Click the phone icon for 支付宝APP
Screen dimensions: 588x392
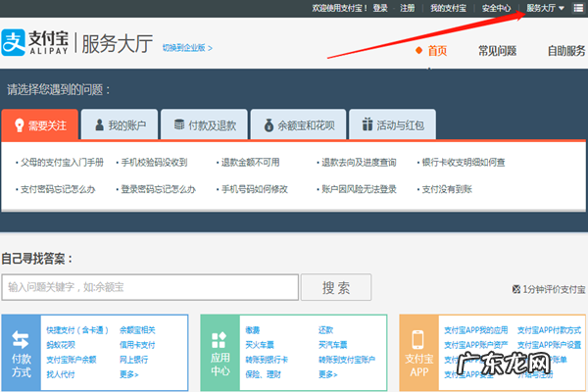coord(418,340)
